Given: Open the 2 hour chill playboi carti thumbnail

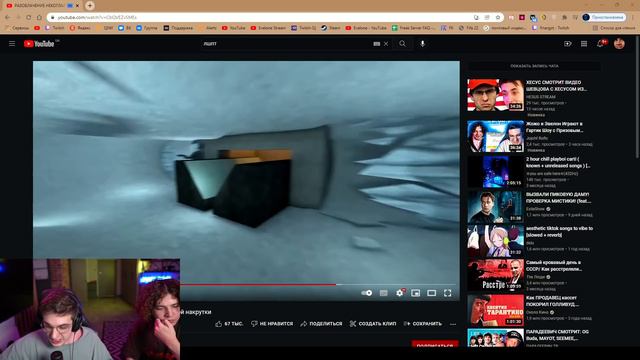Looking at the screenshot, I should (496, 171).
